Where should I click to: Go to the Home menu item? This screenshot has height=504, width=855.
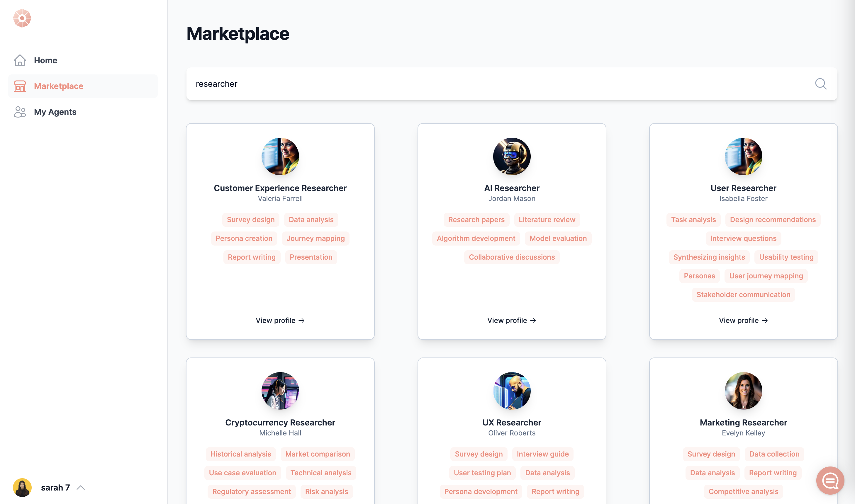click(x=45, y=60)
